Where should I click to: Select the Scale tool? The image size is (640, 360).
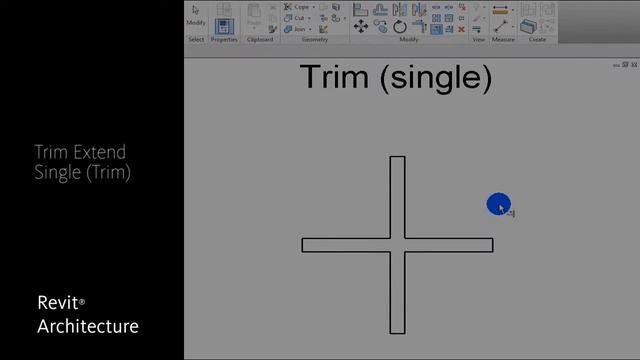(449, 18)
